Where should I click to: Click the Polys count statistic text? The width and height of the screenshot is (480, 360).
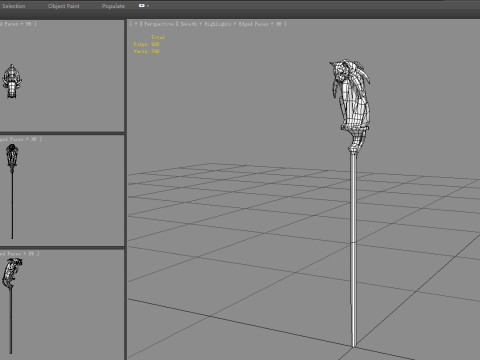[x=146, y=44]
